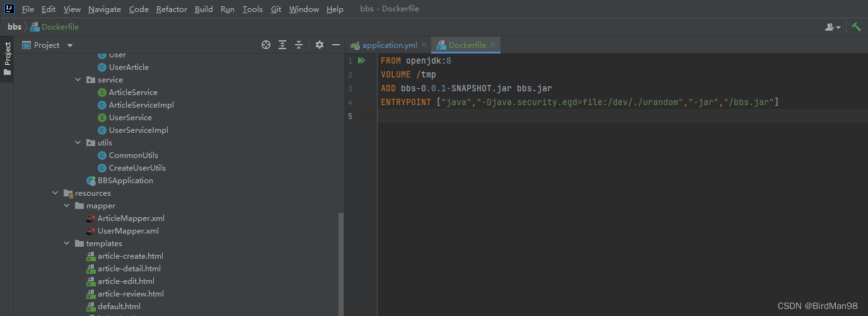868x316 pixels.
Task: Open Project panel settings gear
Action: [320, 45]
